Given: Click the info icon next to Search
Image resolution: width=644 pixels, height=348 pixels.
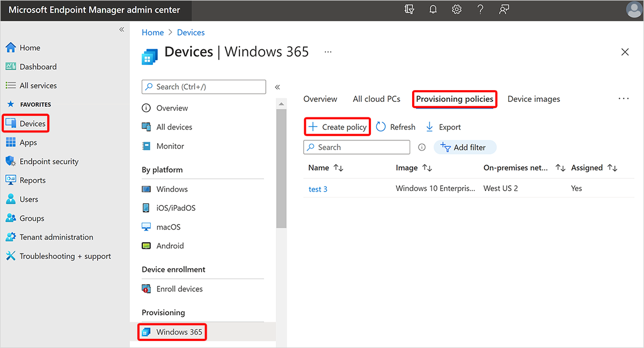Looking at the screenshot, I should pyautogui.click(x=422, y=147).
